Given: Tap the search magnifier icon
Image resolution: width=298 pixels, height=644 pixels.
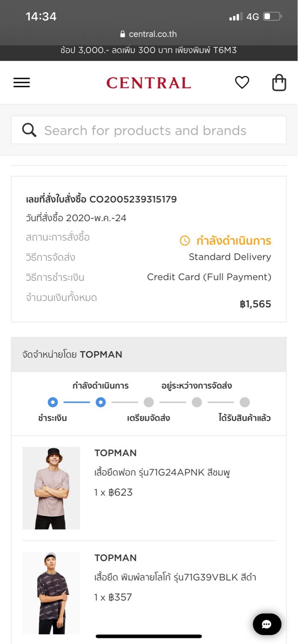Looking at the screenshot, I should (29, 130).
